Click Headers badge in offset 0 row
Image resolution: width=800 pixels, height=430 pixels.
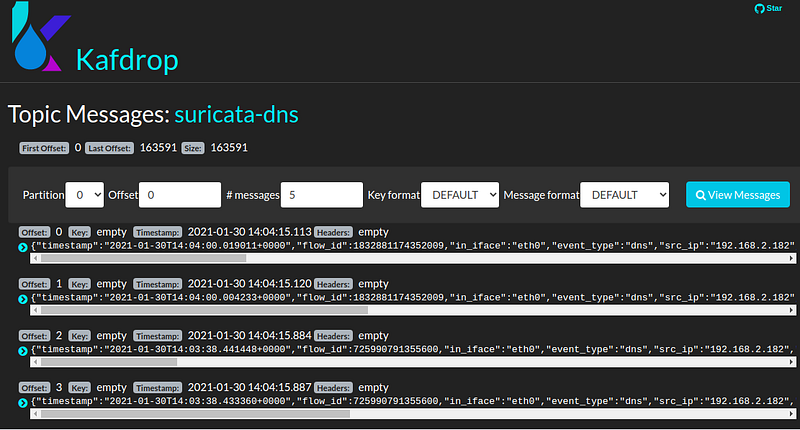point(333,233)
